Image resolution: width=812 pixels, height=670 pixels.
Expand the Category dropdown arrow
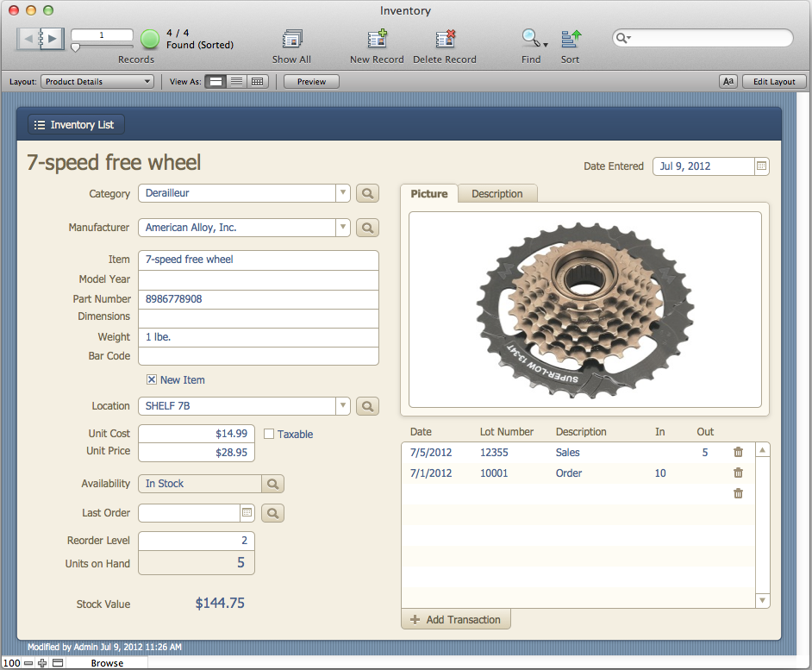(x=342, y=193)
